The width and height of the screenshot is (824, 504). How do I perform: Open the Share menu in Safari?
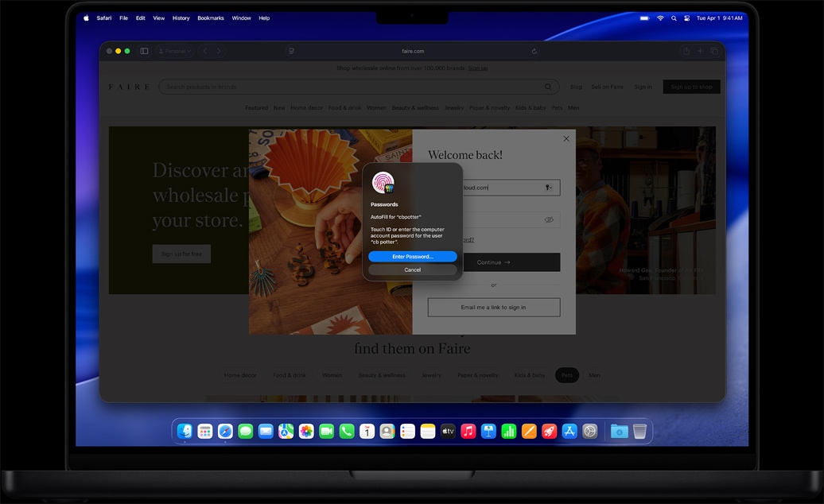pos(685,50)
